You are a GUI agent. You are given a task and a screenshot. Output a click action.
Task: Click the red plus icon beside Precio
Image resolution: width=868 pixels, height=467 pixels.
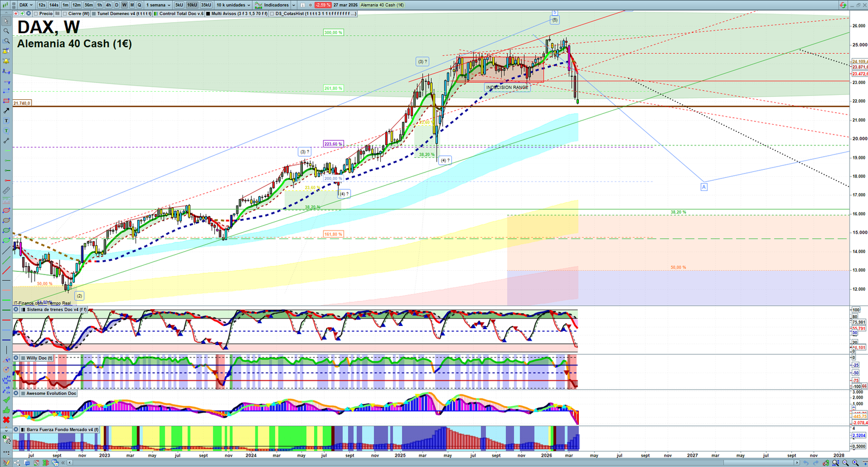click(16, 14)
